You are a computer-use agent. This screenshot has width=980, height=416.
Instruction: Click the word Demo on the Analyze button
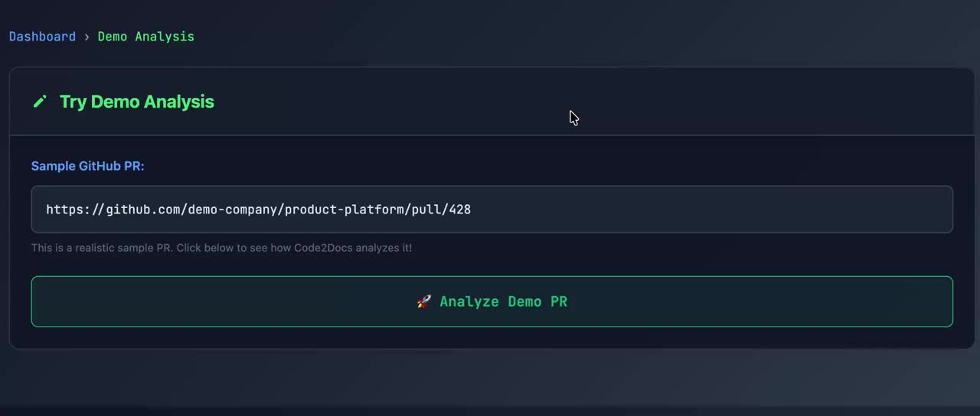click(524, 302)
